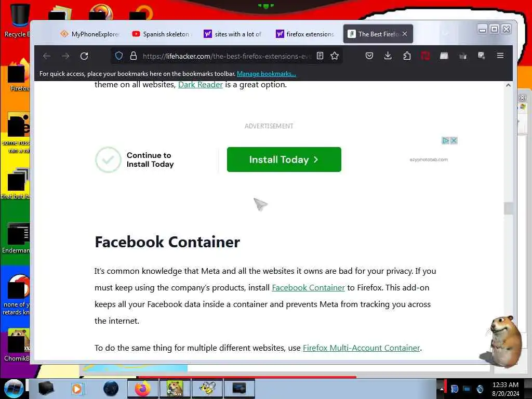Screen dimensions: 532x399
Task: Open Recycle Bin desktop icon
Action: pos(17,20)
